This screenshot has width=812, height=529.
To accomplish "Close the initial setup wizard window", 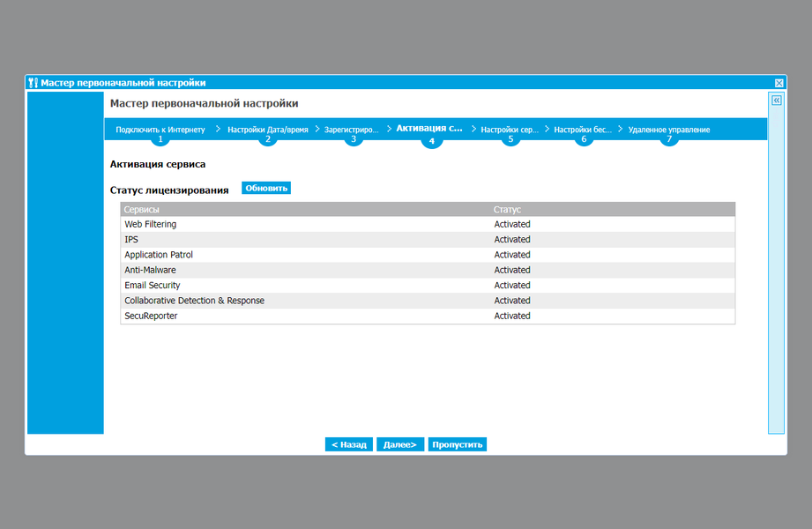I will point(778,83).
